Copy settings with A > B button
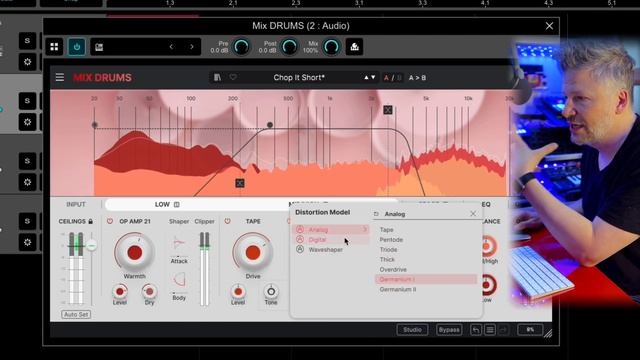 [x=417, y=78]
